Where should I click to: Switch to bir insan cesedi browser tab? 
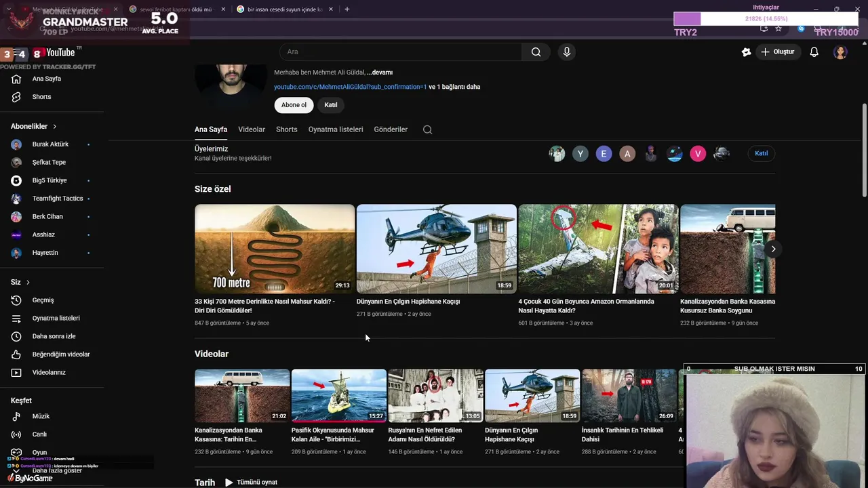(x=285, y=9)
